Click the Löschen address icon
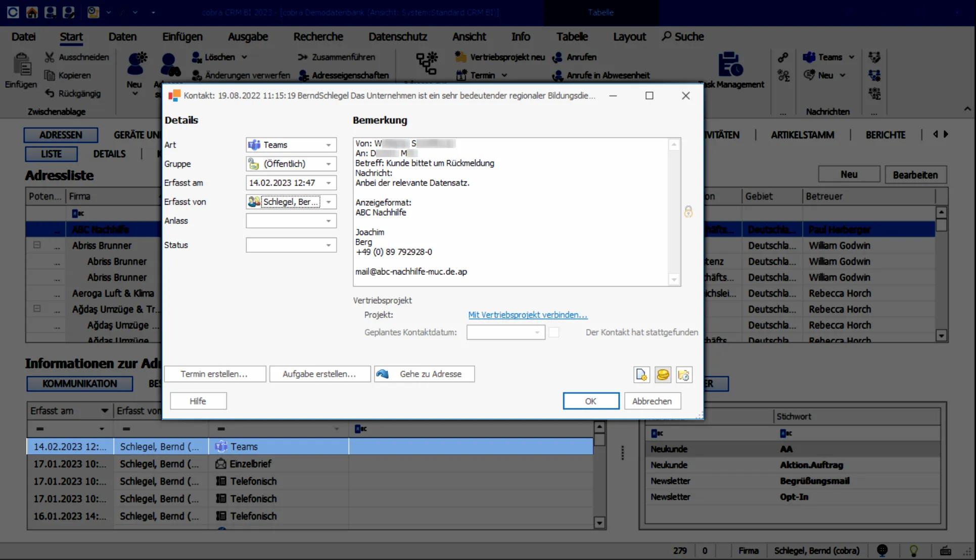 tap(197, 57)
